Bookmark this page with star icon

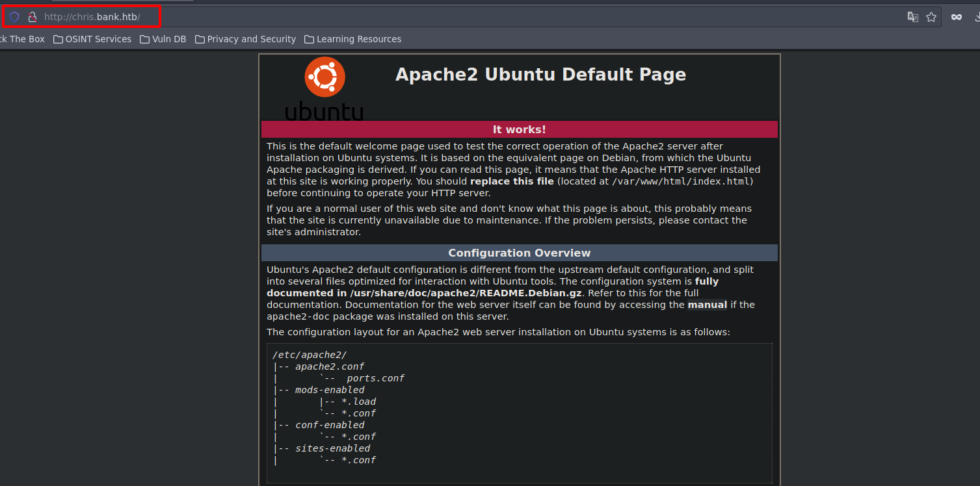(931, 17)
